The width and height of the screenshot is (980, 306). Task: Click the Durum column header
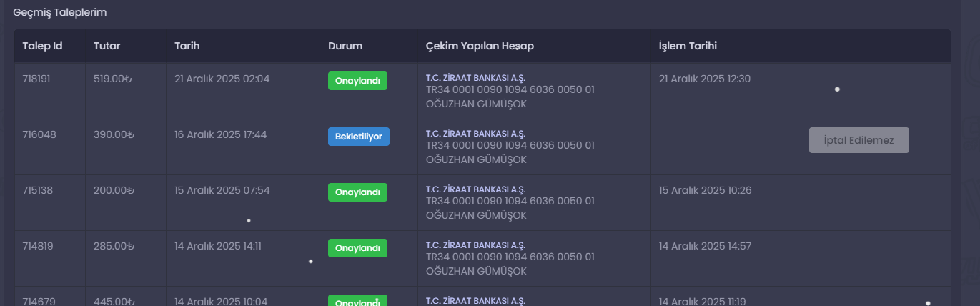pyautogui.click(x=345, y=46)
